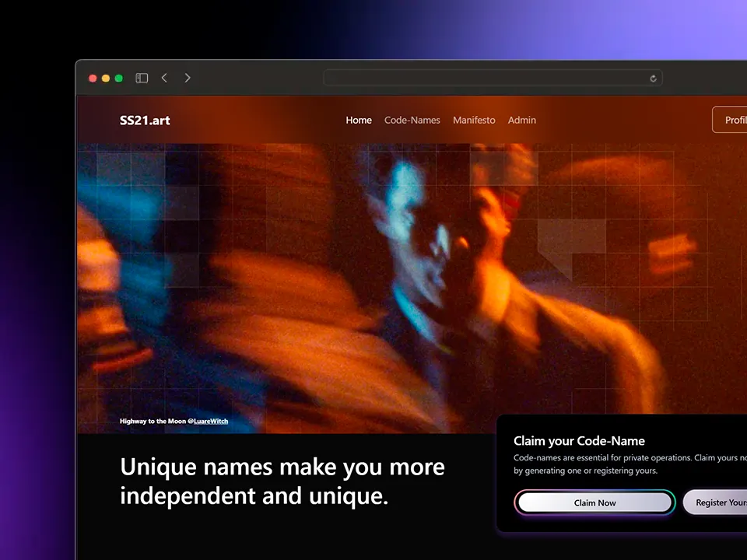Navigate forward using the forward arrow icon
Viewport: 747px width, 560px height.
coord(188,78)
